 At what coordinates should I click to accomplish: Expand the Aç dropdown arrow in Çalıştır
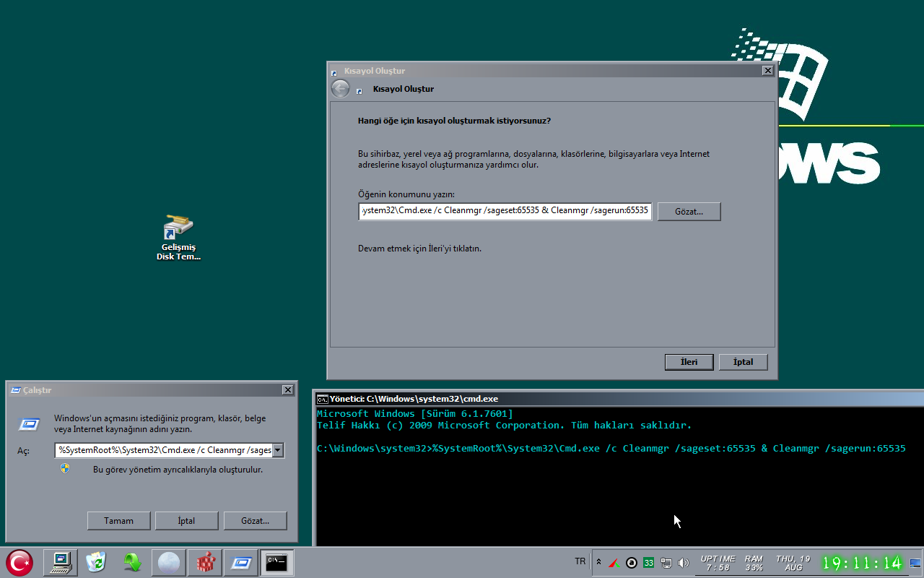tap(278, 450)
